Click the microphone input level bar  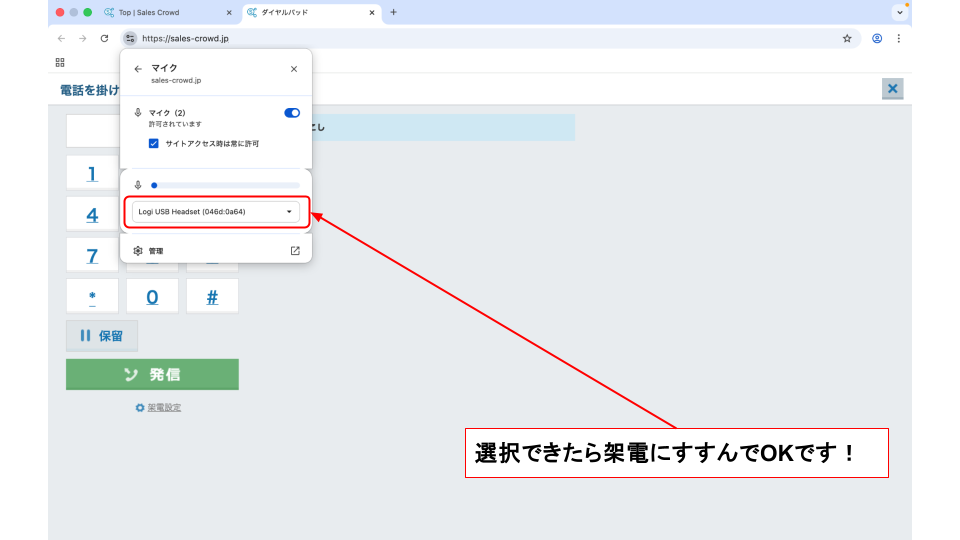(225, 185)
